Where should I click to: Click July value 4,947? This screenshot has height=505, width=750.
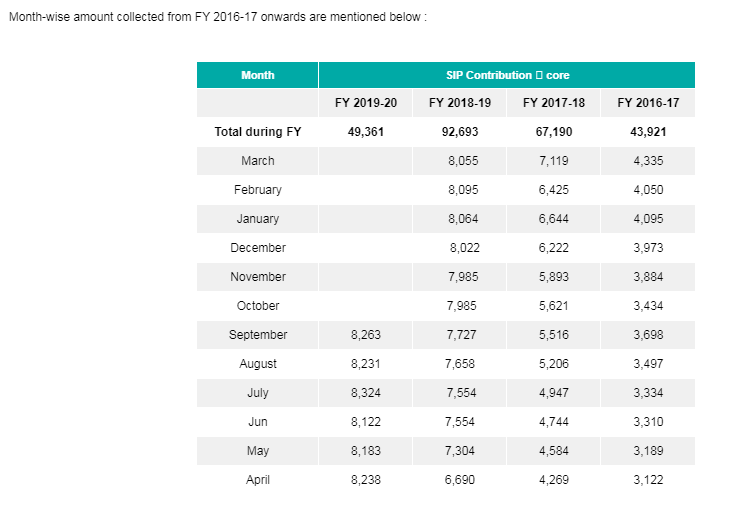pos(554,393)
